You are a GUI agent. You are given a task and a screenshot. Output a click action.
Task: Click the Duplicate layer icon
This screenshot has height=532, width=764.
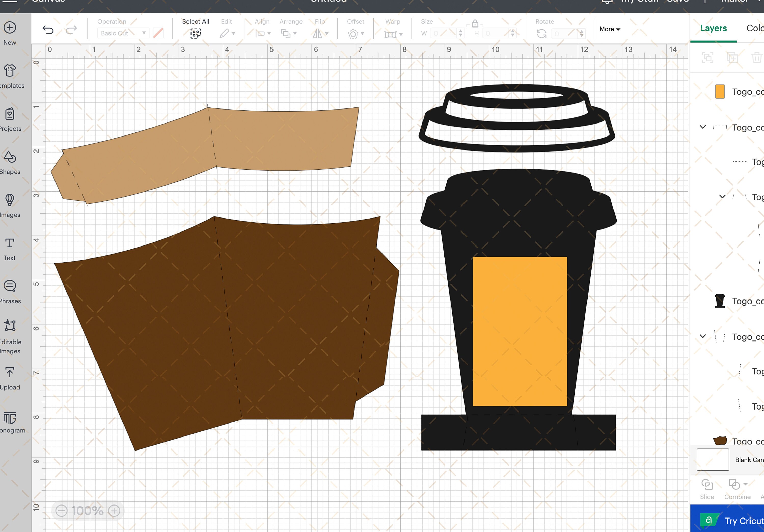point(732,58)
